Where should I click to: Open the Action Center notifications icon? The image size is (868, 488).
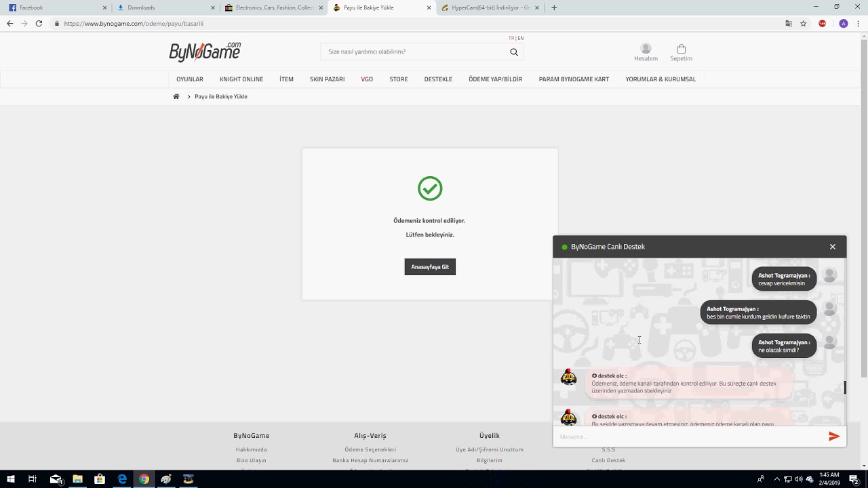point(854,479)
